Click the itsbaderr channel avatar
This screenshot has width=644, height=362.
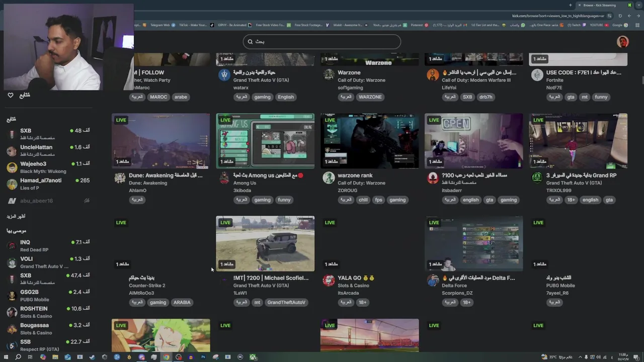tap(433, 178)
